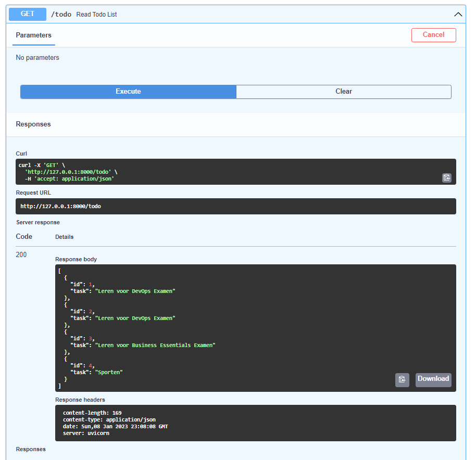Click the Code column header
Screen dimensions: 476x460
pyautogui.click(x=23, y=236)
